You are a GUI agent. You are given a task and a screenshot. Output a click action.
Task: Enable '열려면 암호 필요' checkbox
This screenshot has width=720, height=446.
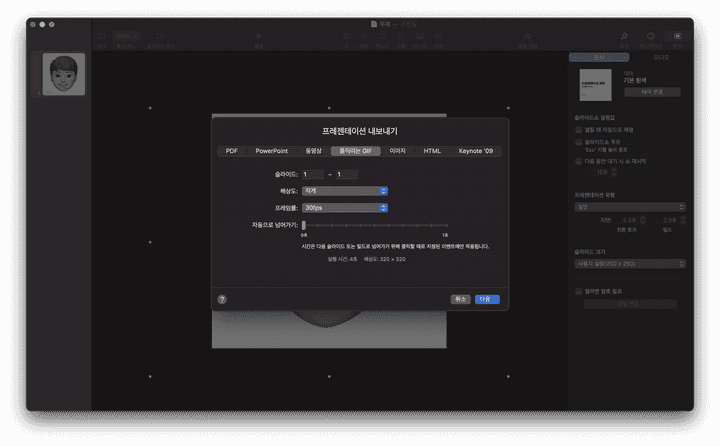coord(578,291)
